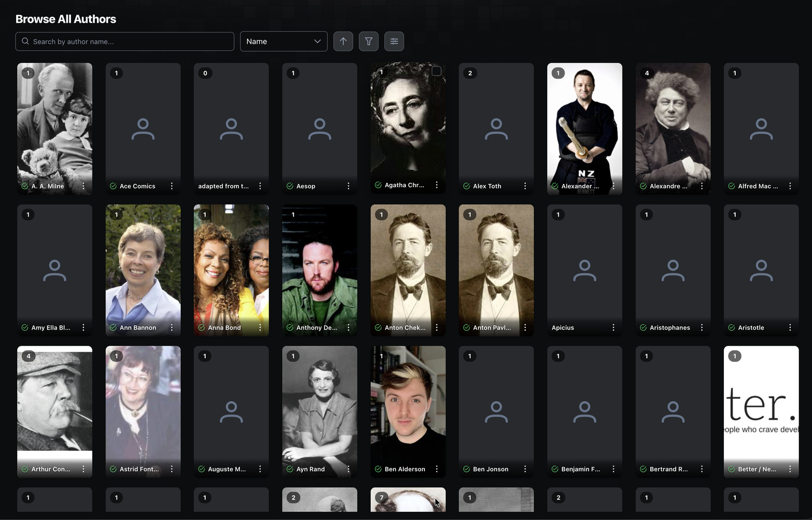Open the three-dot menu for Arthur Con...
Viewport: 812px width, 520px height.
click(83, 469)
